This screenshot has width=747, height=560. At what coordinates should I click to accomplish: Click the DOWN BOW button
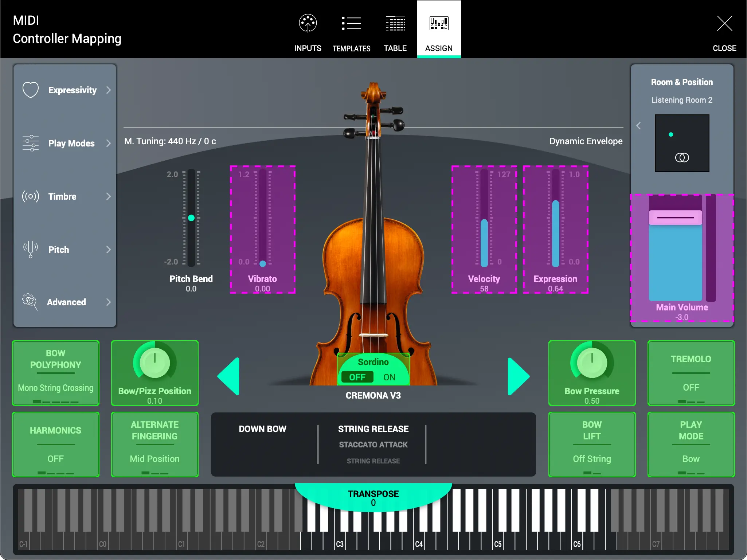click(x=262, y=429)
